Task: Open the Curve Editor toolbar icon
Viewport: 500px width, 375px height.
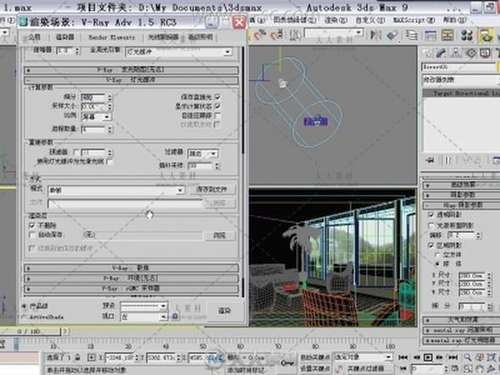Action: tap(430, 35)
